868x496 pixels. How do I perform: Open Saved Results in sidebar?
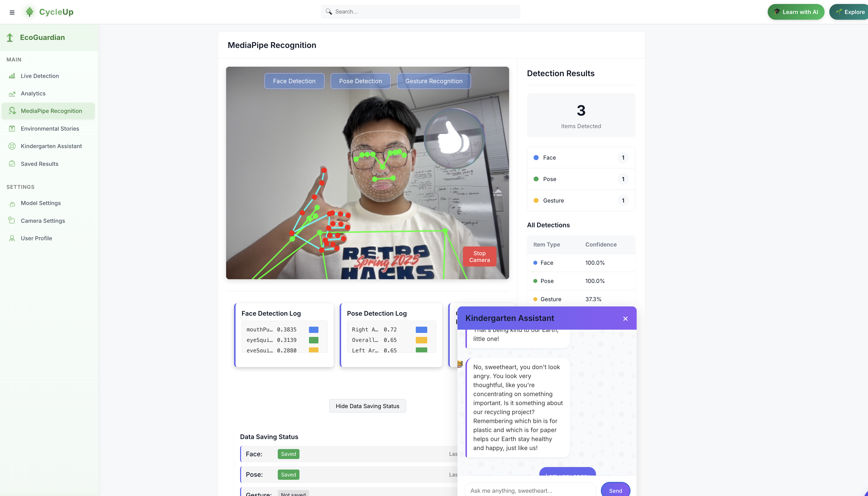coord(39,164)
